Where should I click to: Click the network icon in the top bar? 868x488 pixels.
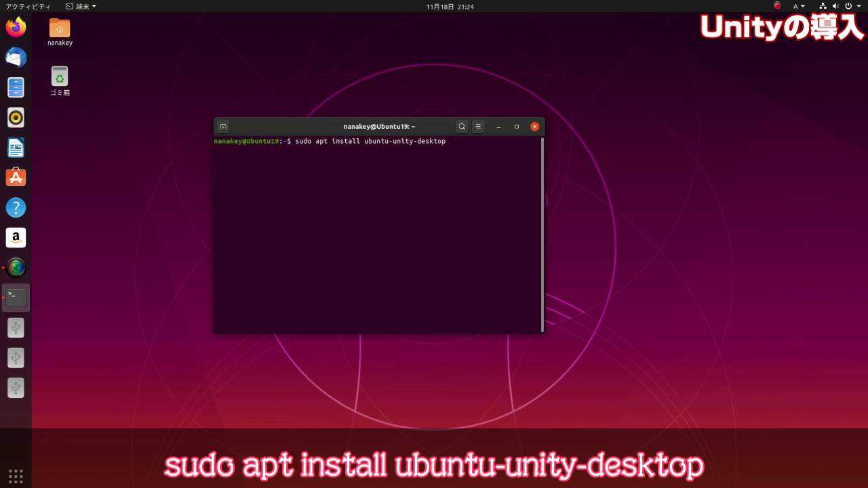(x=823, y=6)
